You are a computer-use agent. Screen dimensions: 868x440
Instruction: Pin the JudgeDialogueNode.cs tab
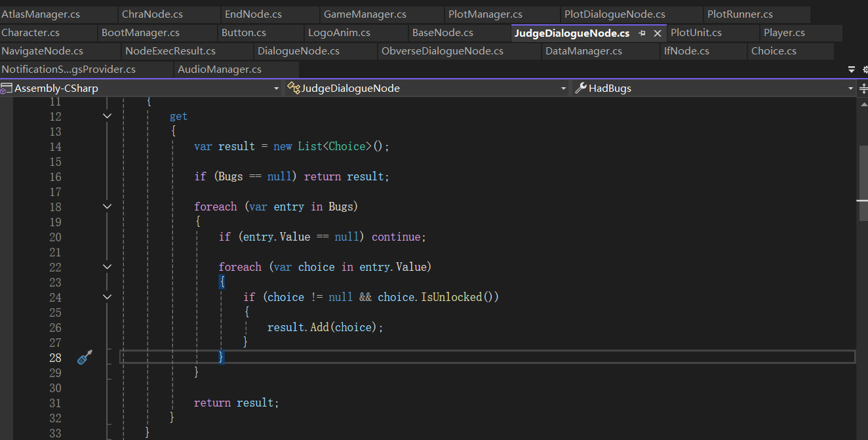tap(642, 33)
